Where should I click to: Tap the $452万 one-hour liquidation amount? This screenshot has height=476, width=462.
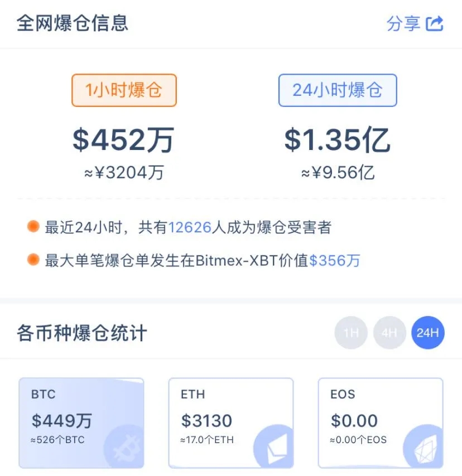[124, 139]
